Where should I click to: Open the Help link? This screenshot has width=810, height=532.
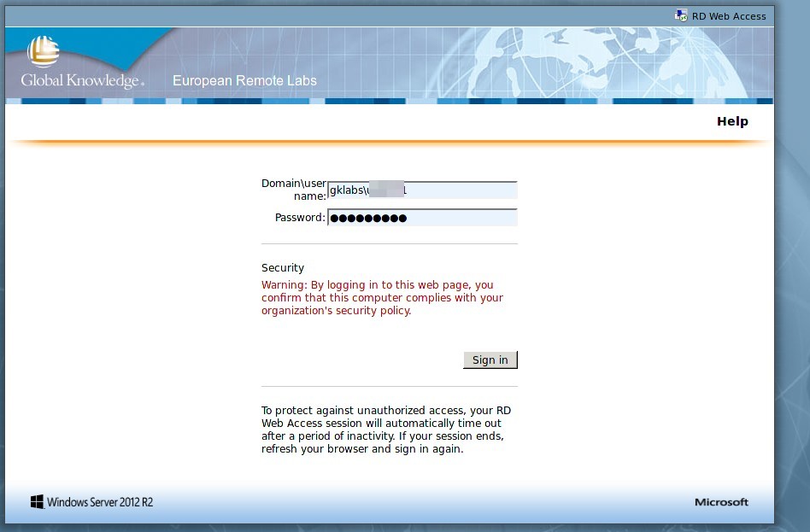(x=732, y=121)
